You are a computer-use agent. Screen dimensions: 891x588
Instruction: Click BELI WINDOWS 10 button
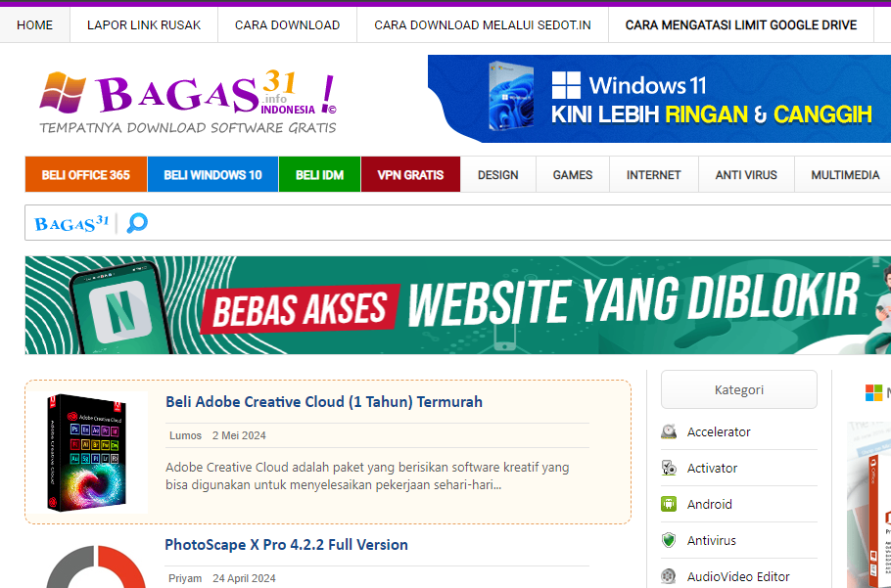[212, 174]
